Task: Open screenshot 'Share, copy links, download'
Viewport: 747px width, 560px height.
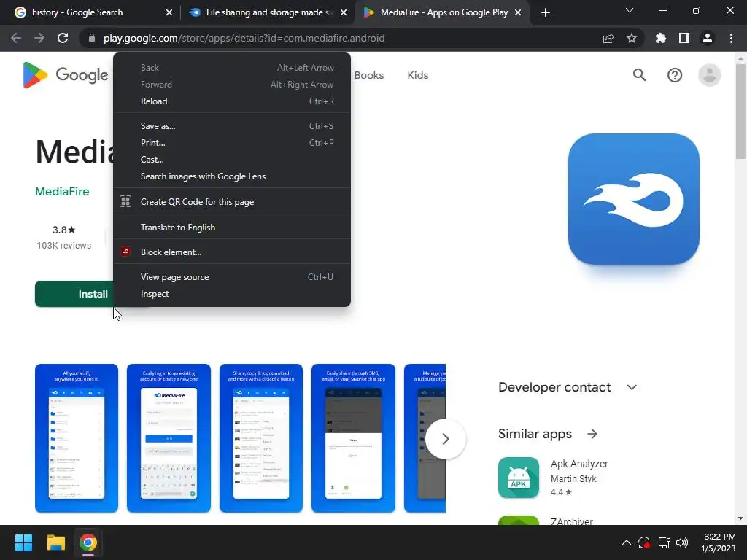Action: point(261,438)
